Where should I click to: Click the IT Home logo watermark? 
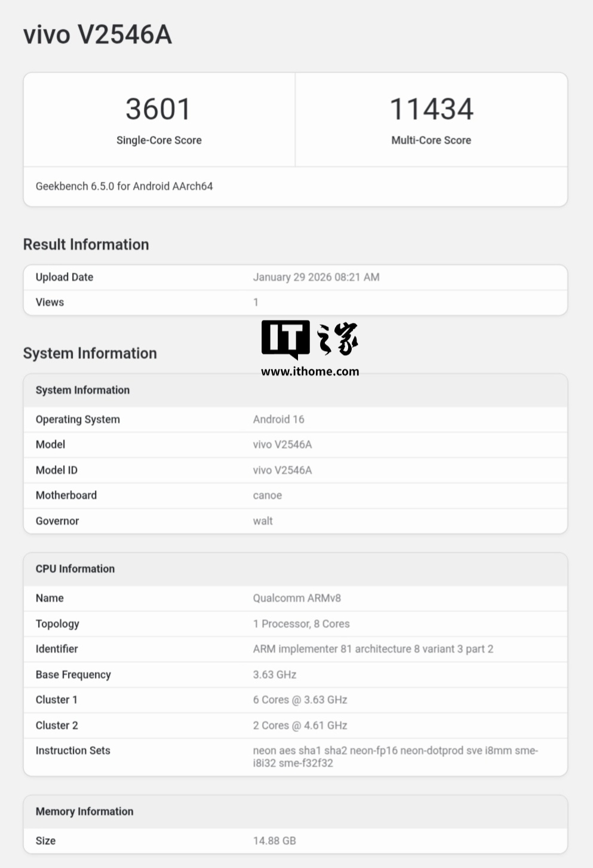click(309, 339)
